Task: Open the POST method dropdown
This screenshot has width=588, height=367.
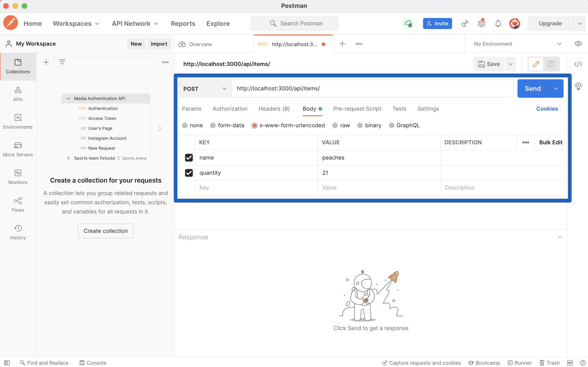Action: coord(205,88)
